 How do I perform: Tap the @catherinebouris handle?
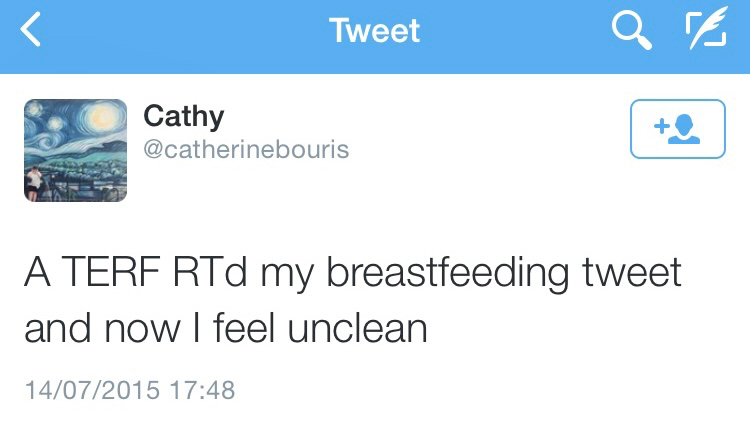pos(246,149)
